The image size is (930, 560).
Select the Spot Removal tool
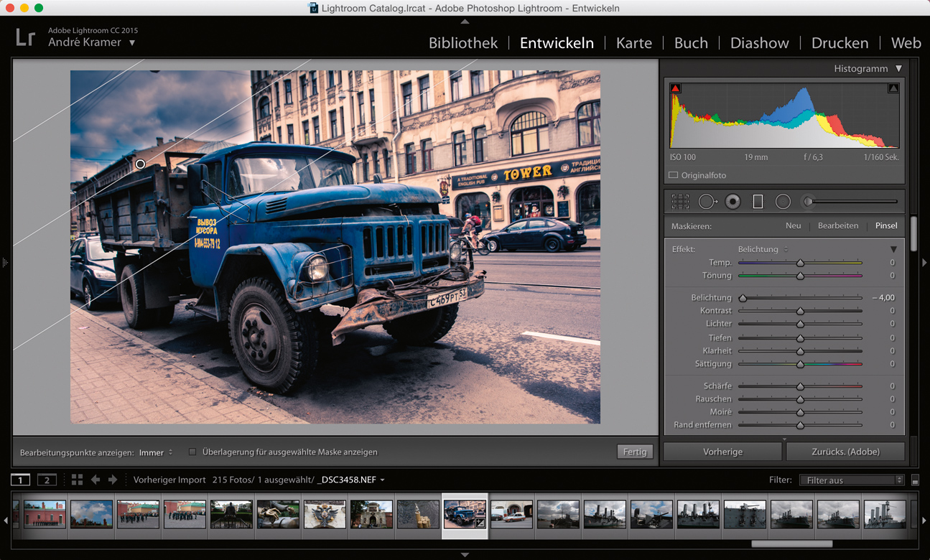[707, 202]
